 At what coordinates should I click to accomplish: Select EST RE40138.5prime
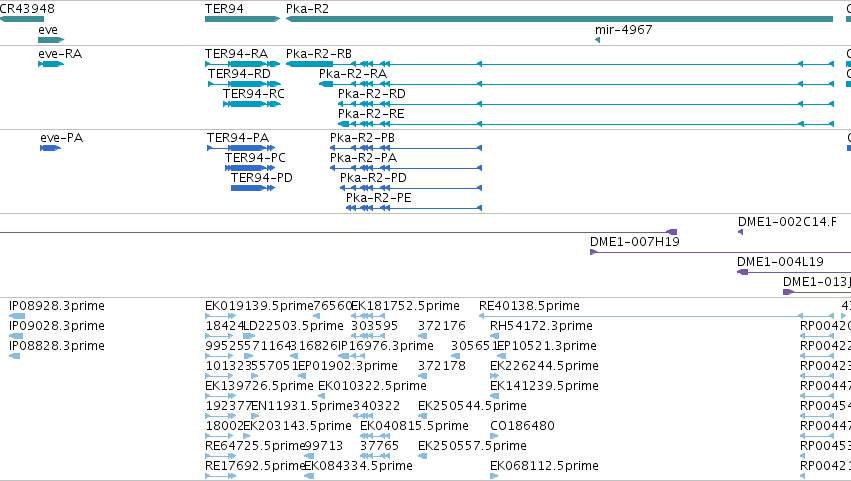529,306
